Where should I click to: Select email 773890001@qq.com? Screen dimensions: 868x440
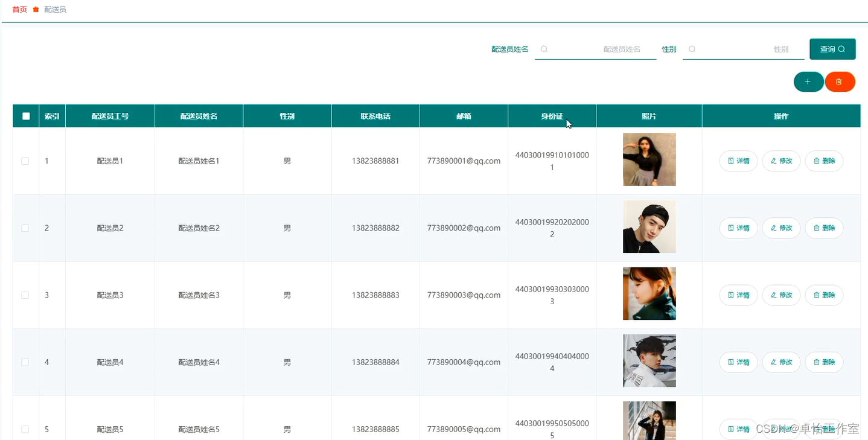pos(464,161)
